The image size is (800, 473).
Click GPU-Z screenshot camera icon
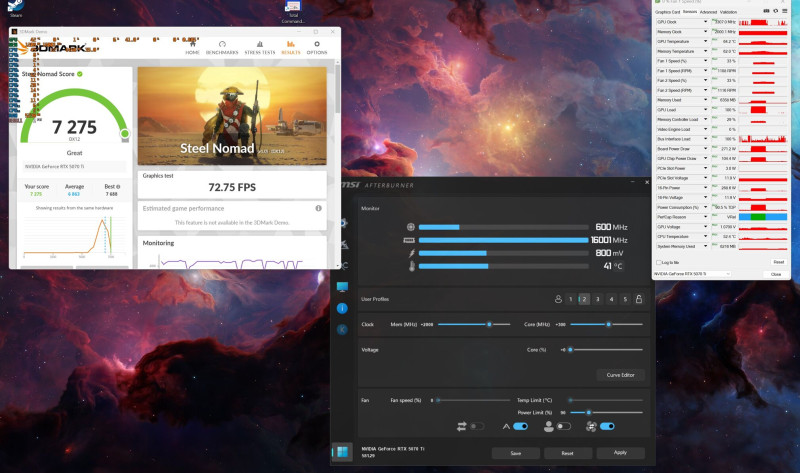click(x=766, y=11)
